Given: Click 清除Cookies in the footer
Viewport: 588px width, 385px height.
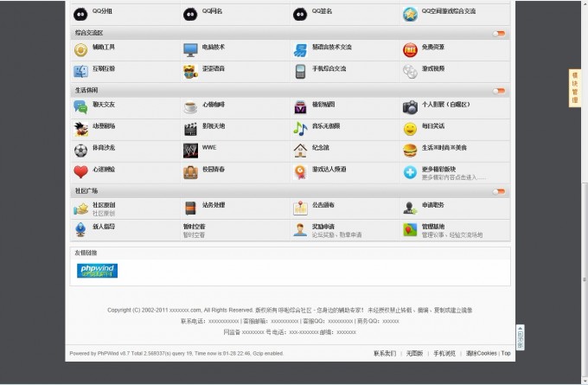Looking at the screenshot, I should click(x=481, y=354).
